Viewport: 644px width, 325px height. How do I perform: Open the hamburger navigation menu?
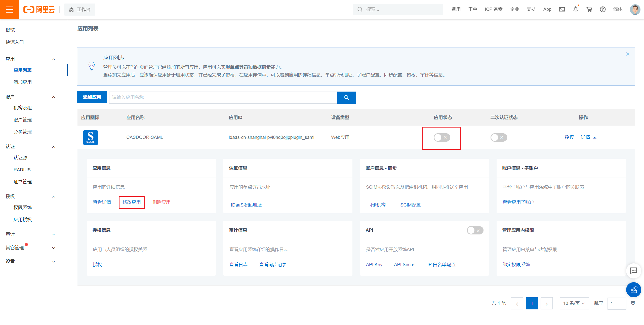click(9, 9)
